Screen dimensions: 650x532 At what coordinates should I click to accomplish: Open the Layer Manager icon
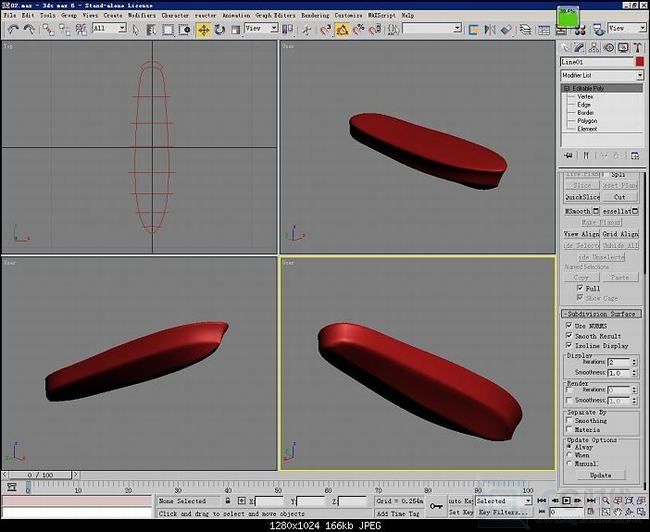pos(525,29)
